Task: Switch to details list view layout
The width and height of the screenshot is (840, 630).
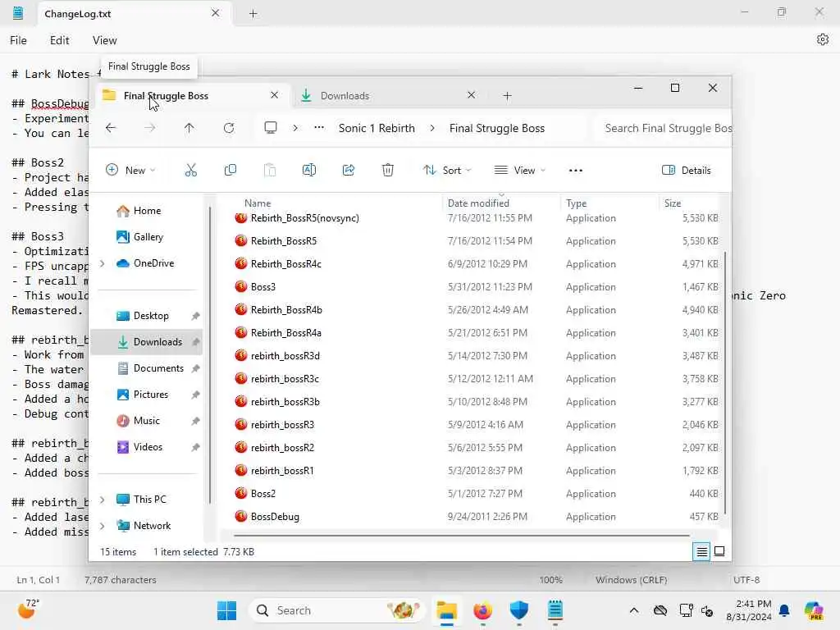Action: tap(701, 551)
